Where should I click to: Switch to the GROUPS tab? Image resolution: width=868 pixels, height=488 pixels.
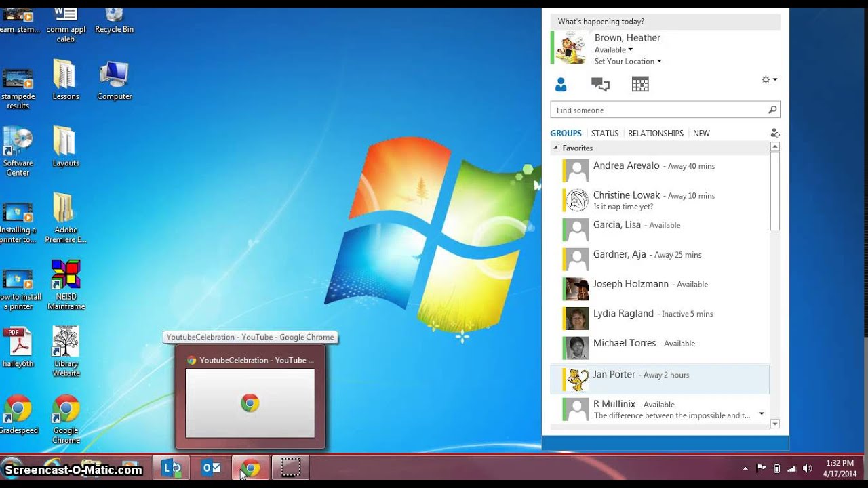pos(566,134)
